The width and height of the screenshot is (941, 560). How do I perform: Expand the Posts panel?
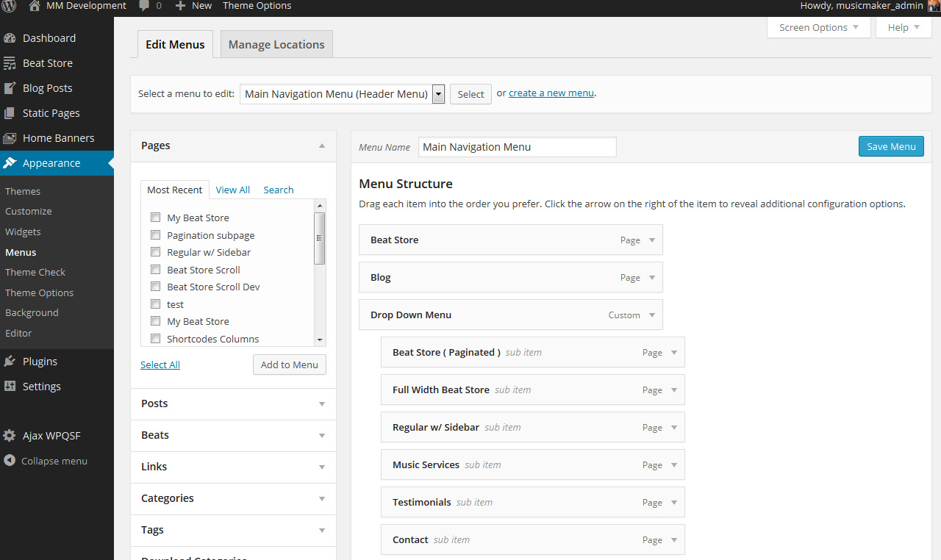(321, 404)
